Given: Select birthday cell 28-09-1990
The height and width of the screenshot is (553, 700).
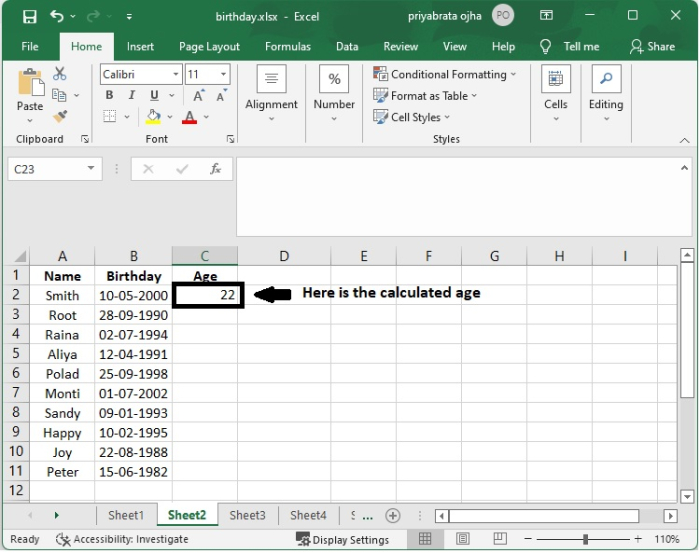Looking at the screenshot, I should click(x=133, y=315).
